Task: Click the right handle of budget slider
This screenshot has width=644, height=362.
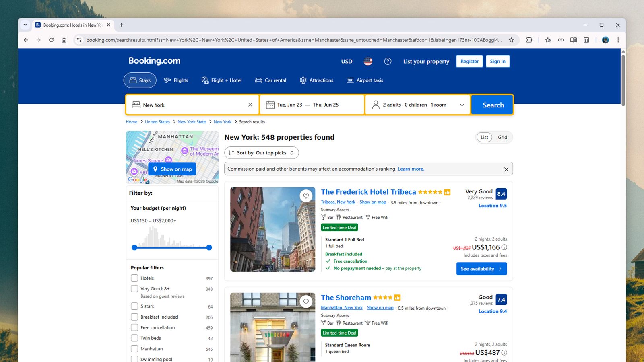Action: (x=209, y=247)
